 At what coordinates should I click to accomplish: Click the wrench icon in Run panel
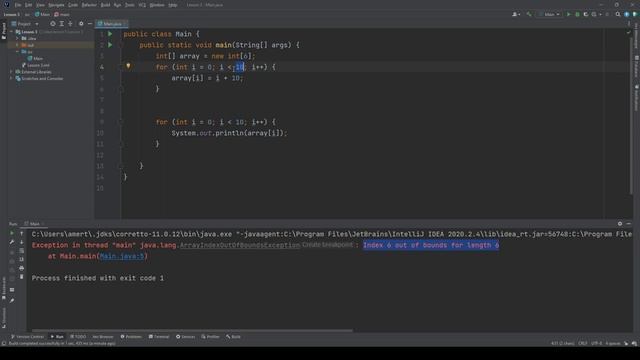pos(12,242)
